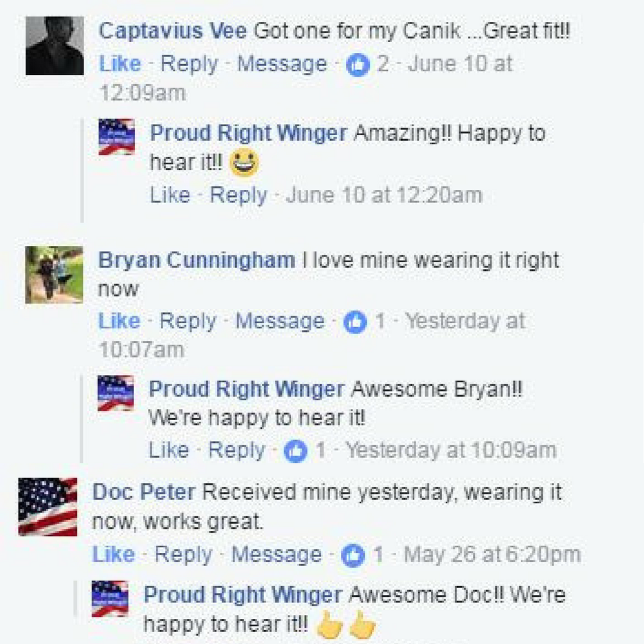This screenshot has width=644, height=644.
Task: Like Captavius Vee's comment
Action: pyautogui.click(x=120, y=64)
